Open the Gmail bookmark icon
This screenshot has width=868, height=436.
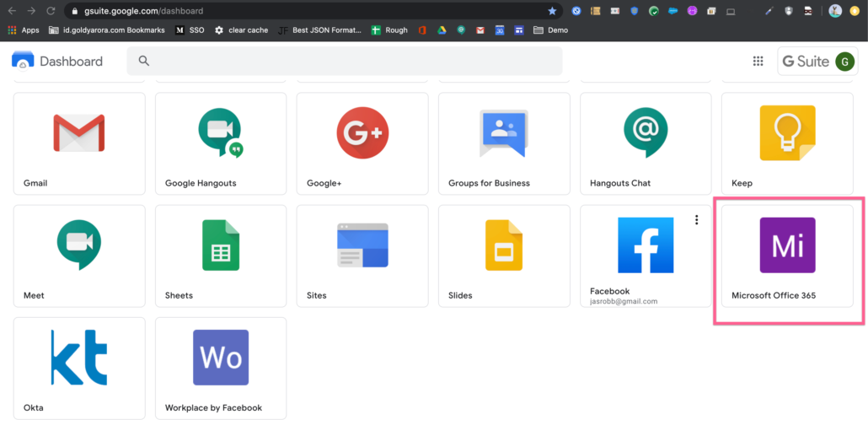coord(480,30)
